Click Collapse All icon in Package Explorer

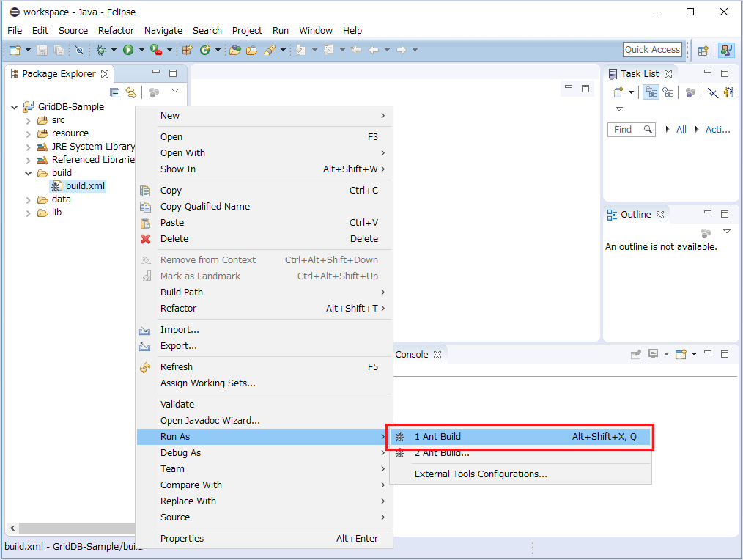114,92
